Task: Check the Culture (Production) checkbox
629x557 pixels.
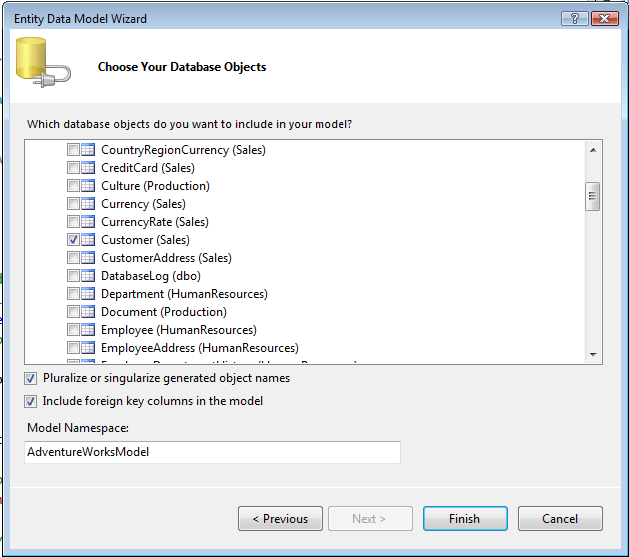Action: tap(73, 186)
